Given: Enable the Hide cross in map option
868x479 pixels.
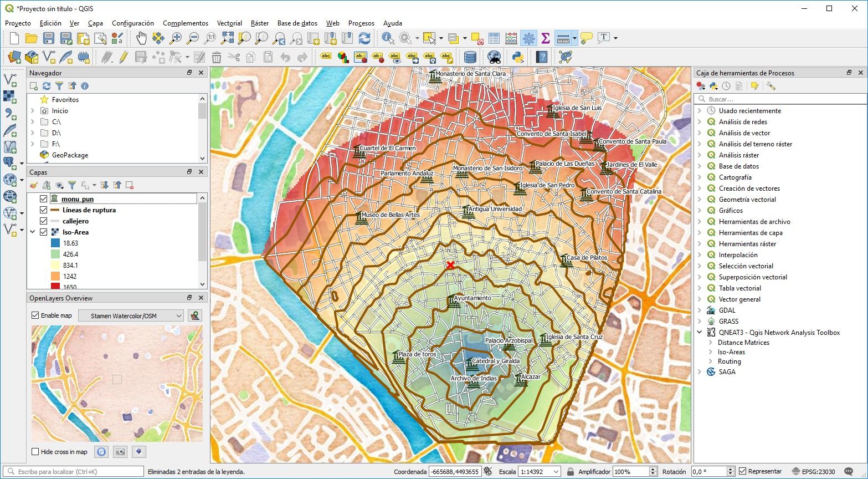Looking at the screenshot, I should pyautogui.click(x=34, y=452).
